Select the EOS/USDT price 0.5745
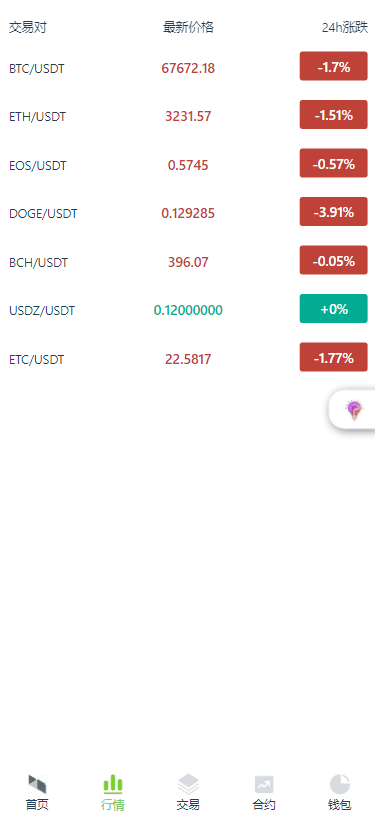Image resolution: width=375 pixels, height=818 pixels. pos(188,165)
